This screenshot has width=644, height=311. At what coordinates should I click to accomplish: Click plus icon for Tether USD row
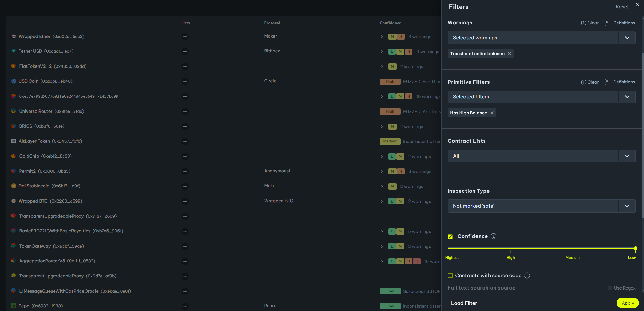185,51
